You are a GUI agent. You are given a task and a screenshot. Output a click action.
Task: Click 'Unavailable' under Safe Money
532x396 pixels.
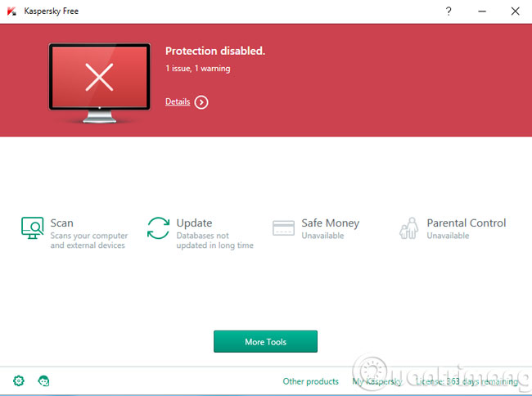click(322, 236)
